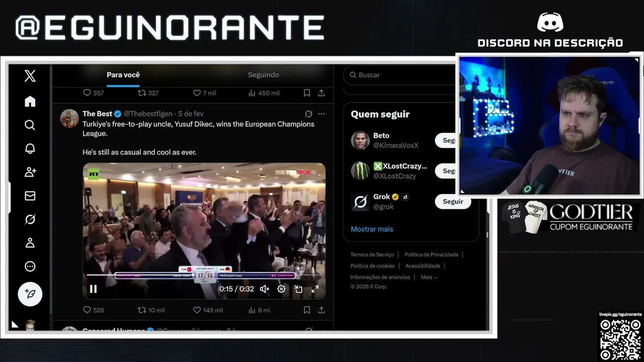The height and width of the screenshot is (362, 644).
Task: Open The Best profile avatar
Action: tap(69, 118)
